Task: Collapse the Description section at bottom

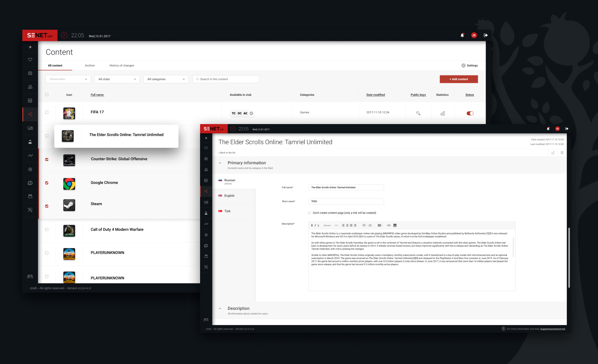Action: 220,309
